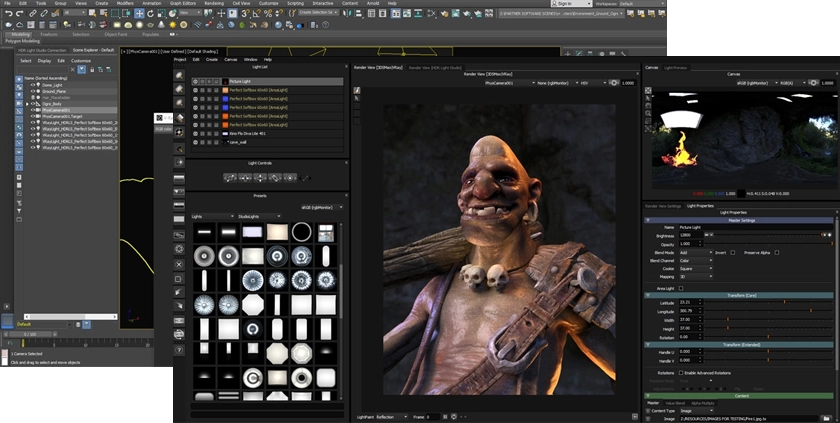Switch to the Render View Settings tab
The image size is (840, 423).
coord(663,206)
